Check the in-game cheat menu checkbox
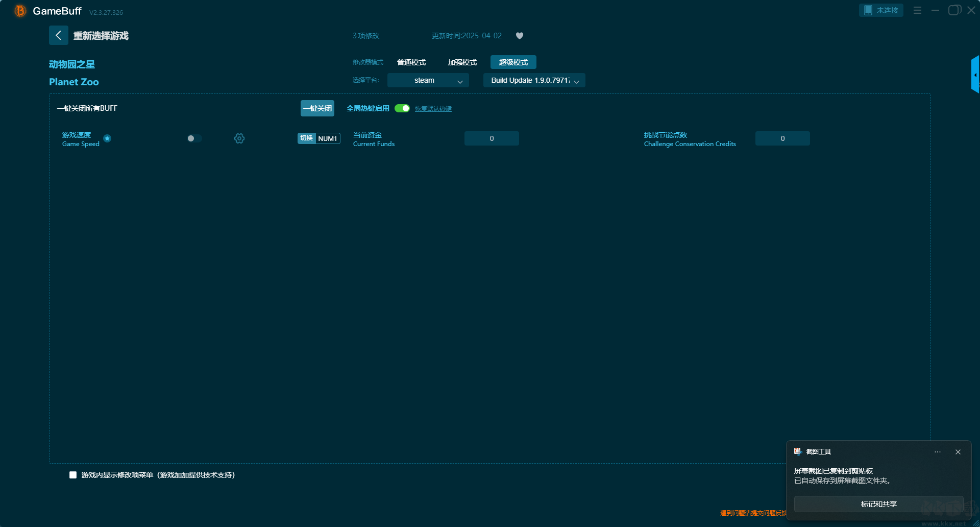The width and height of the screenshot is (980, 527). click(73, 475)
